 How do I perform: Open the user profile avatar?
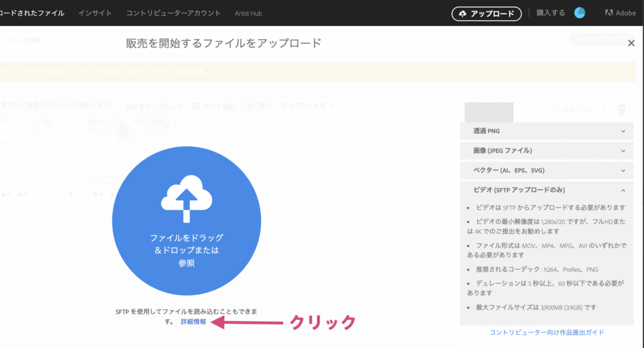[x=579, y=13]
